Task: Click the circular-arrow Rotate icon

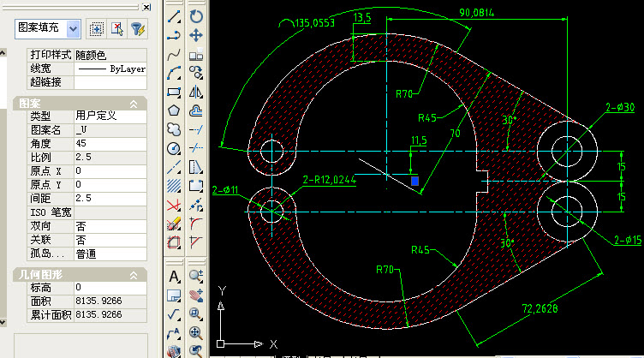Action: click(196, 17)
